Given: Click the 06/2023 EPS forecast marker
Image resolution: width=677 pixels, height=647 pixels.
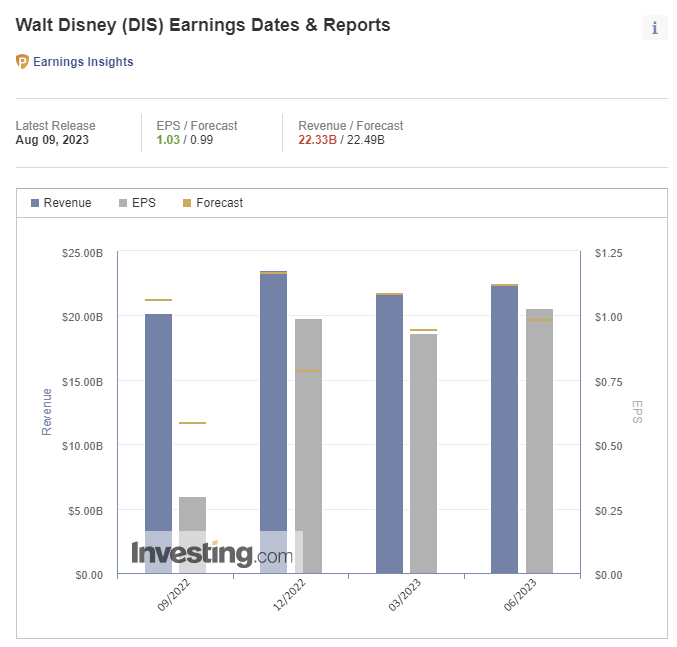Looking at the screenshot, I should pos(539,320).
